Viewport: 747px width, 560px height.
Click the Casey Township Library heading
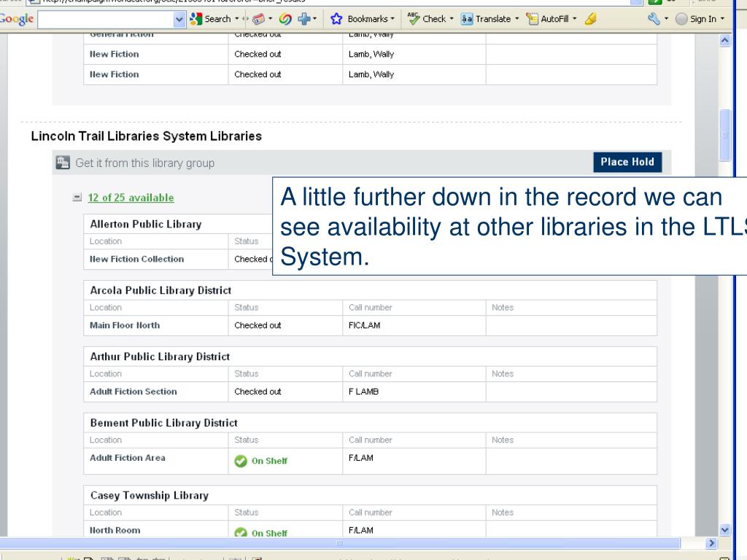pyautogui.click(x=150, y=495)
